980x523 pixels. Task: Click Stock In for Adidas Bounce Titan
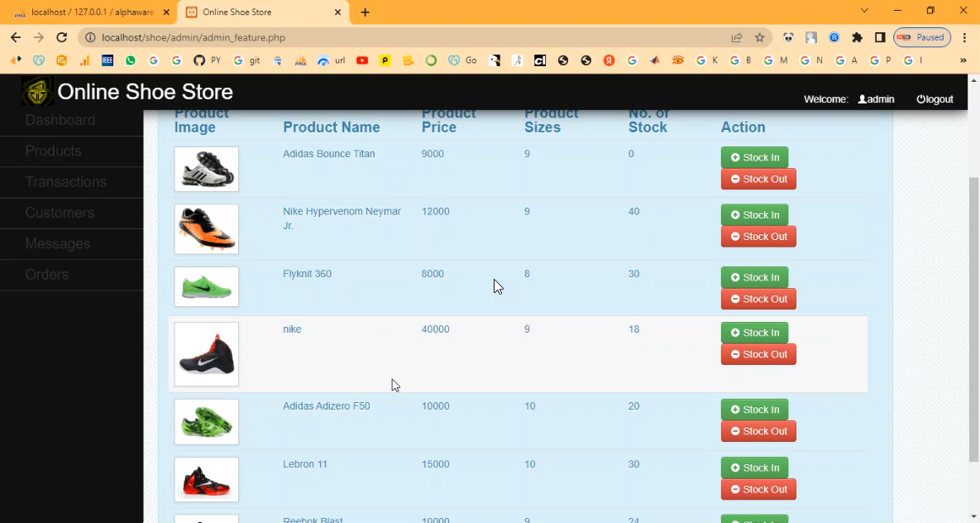(x=754, y=157)
